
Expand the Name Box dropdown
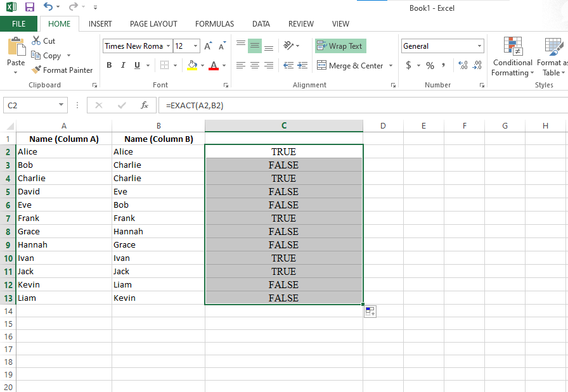pyautogui.click(x=61, y=105)
